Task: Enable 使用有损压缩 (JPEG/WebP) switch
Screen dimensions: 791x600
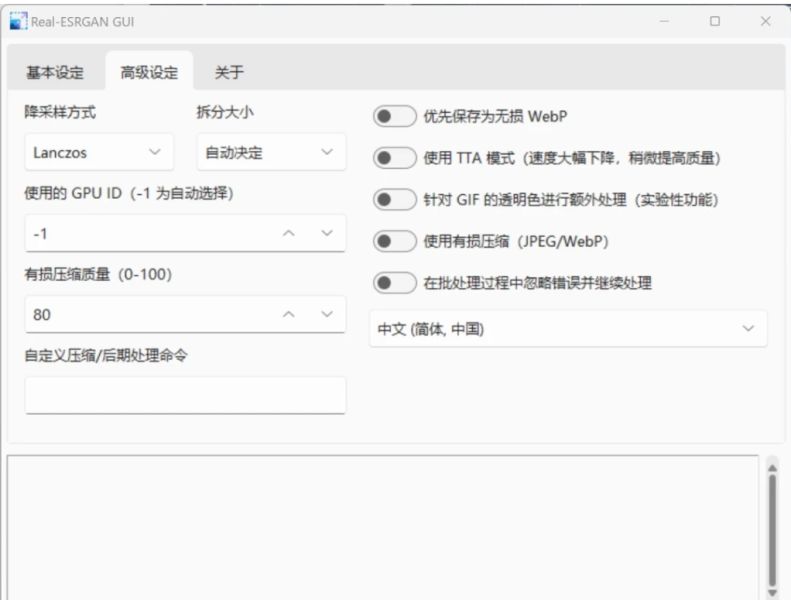Action: click(x=394, y=241)
